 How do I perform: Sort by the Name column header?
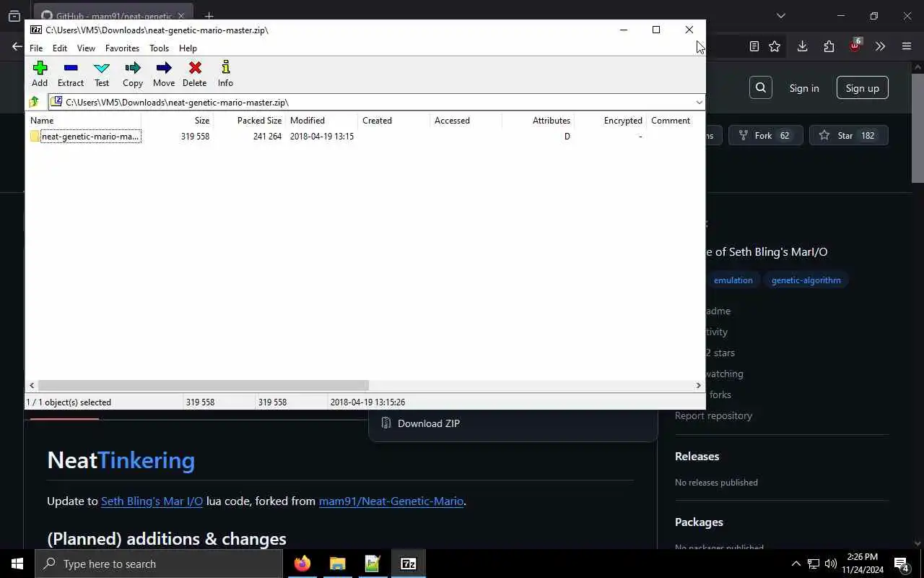coord(83,121)
